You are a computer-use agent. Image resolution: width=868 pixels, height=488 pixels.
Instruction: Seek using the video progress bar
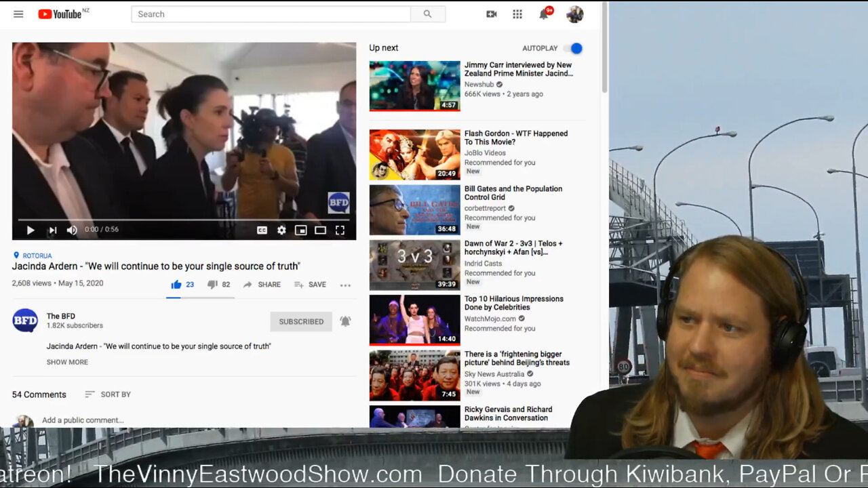[x=184, y=220]
